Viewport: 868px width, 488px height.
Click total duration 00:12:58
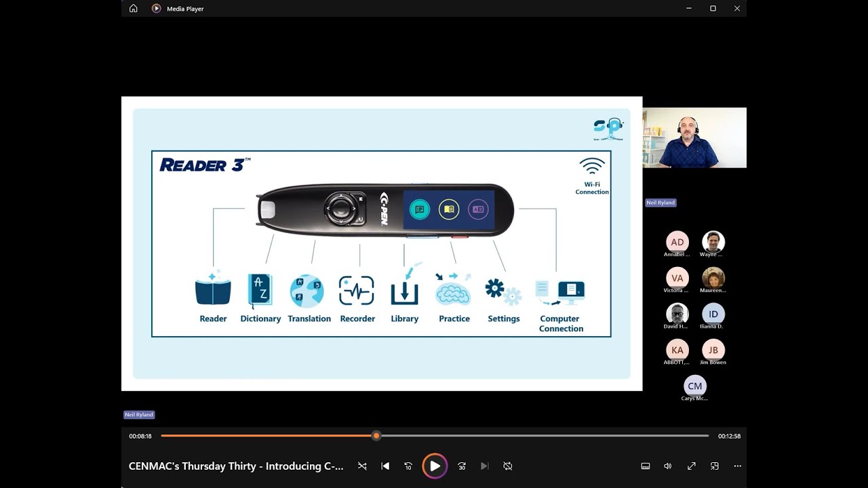tap(730, 436)
